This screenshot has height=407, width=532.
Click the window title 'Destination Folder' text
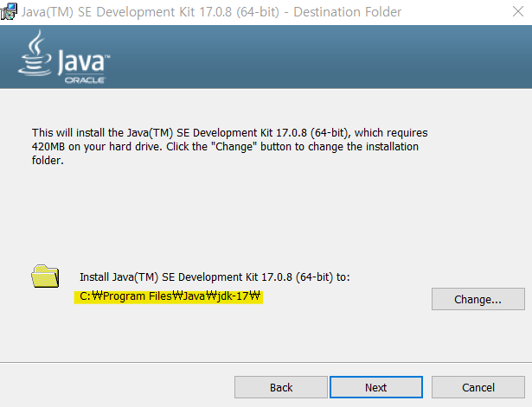tap(347, 12)
